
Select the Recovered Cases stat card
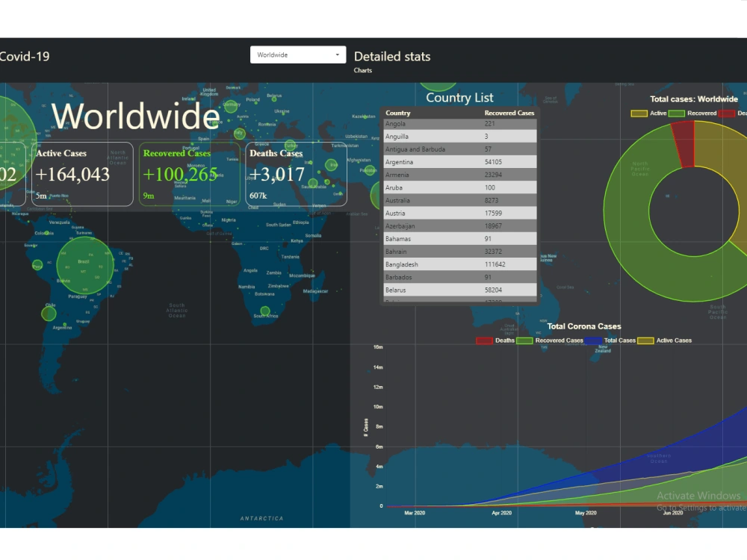[190, 174]
